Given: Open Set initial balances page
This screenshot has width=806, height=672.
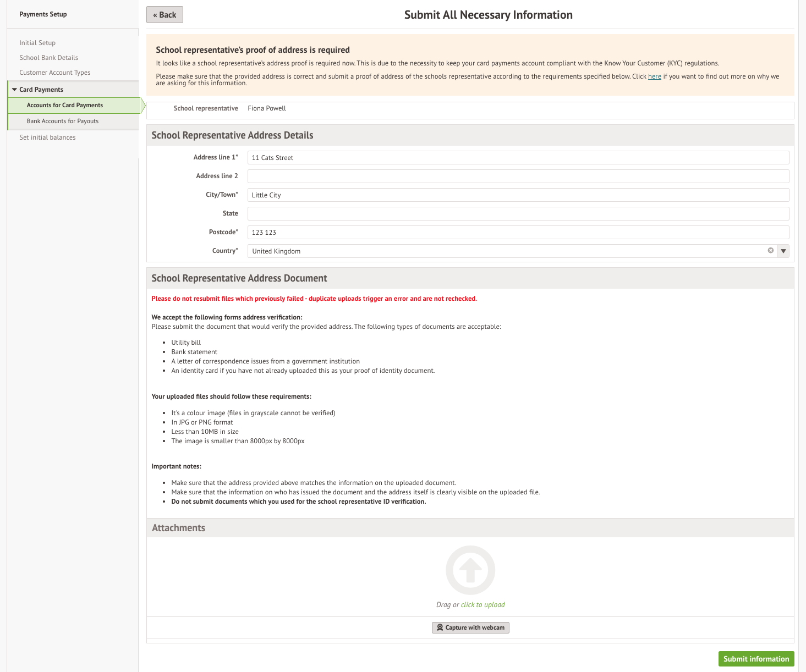Looking at the screenshot, I should point(47,137).
